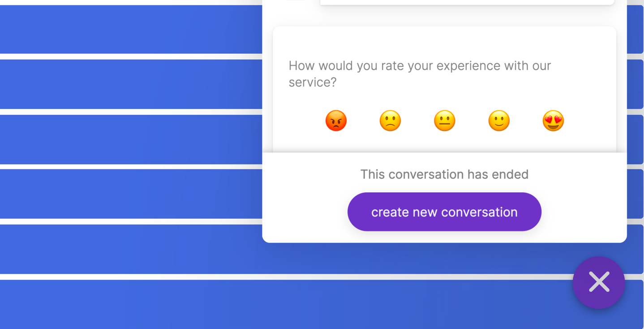Click the word 'service?' in the rating prompt

coord(312,82)
